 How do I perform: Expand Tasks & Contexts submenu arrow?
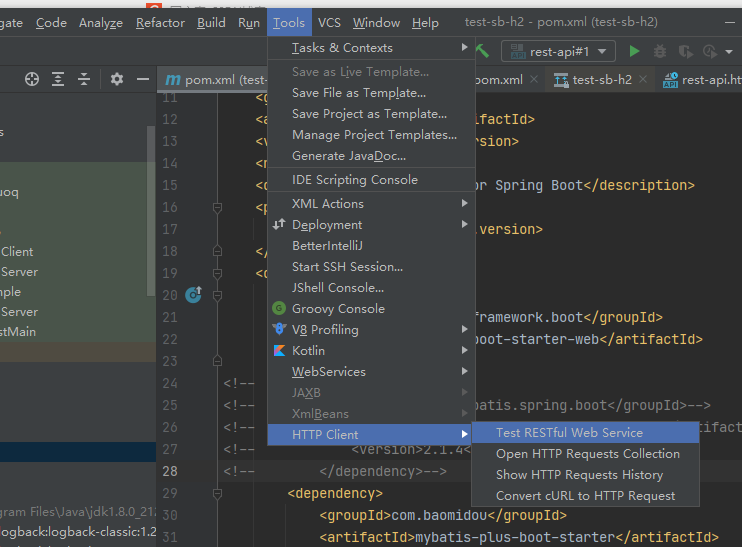(x=465, y=47)
